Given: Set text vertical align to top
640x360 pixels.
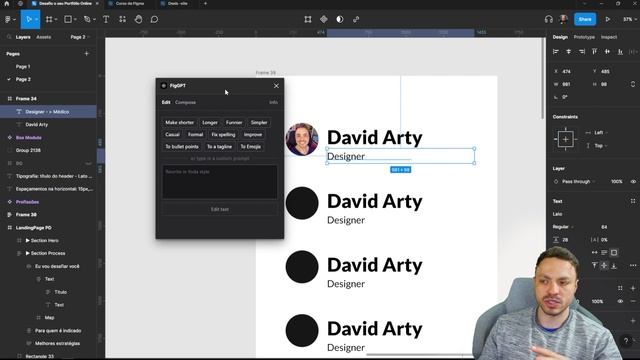Looking at the screenshot, I should (594, 265).
